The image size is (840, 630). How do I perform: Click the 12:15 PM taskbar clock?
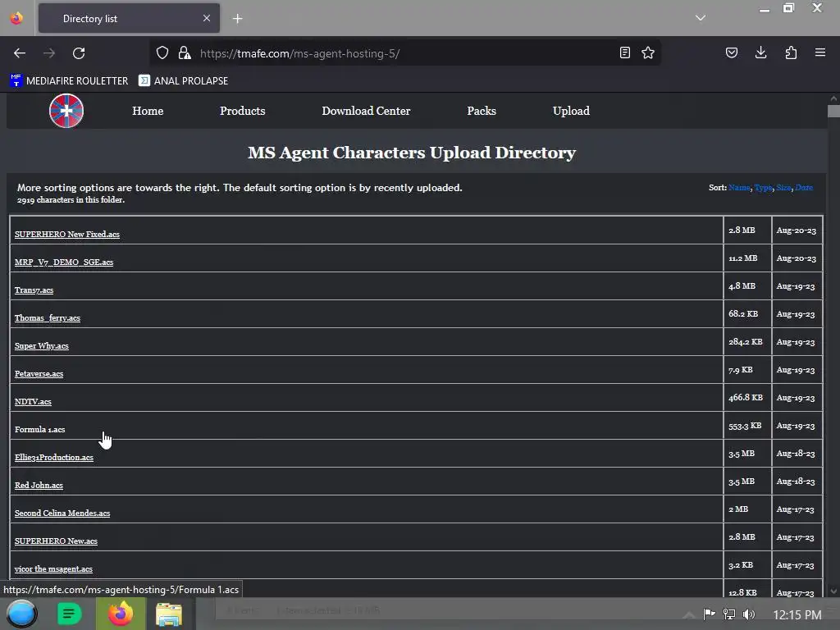[x=797, y=614]
